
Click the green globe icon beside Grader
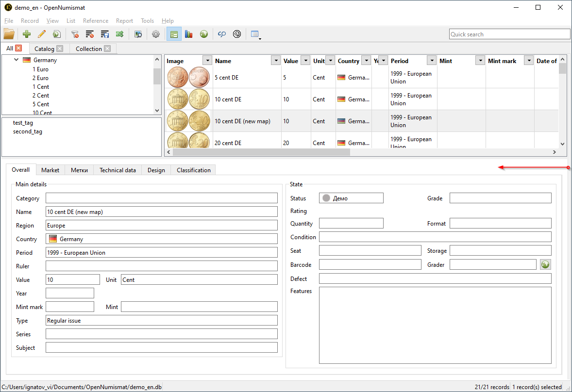(545, 264)
